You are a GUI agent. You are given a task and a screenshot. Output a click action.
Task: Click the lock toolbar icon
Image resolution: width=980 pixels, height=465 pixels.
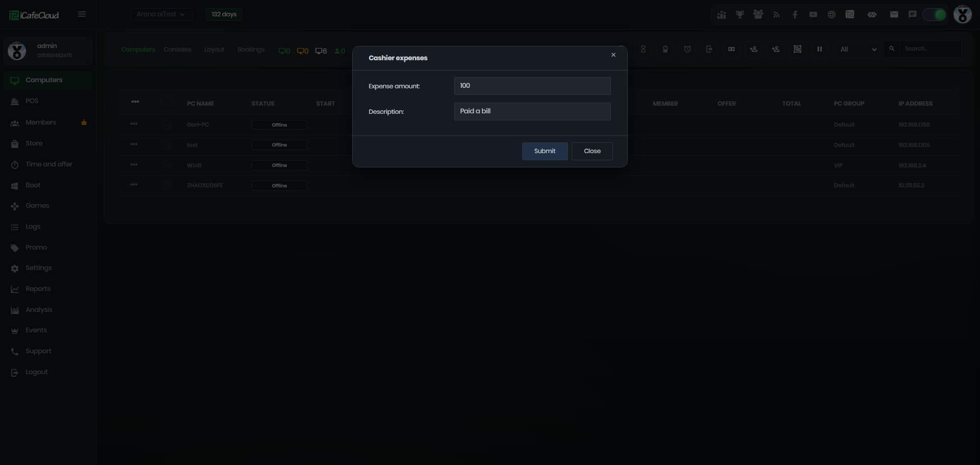tap(665, 50)
